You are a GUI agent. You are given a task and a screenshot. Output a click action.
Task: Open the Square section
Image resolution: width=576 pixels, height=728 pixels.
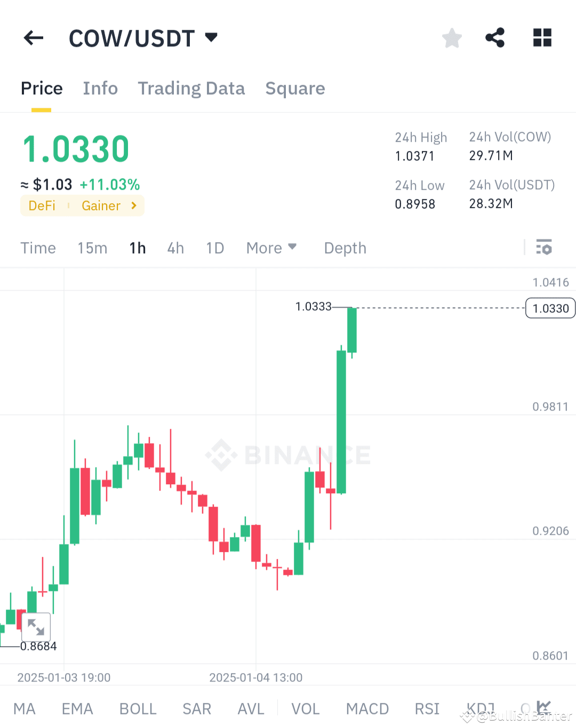coord(295,89)
